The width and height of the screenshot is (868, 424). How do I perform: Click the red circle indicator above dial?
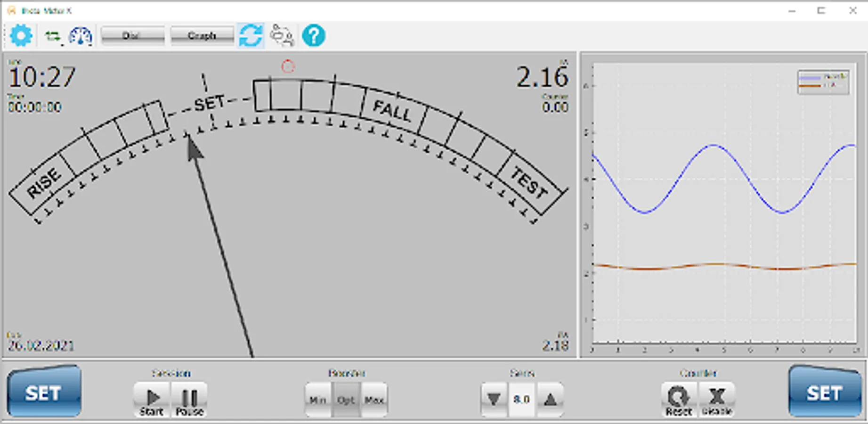click(288, 67)
